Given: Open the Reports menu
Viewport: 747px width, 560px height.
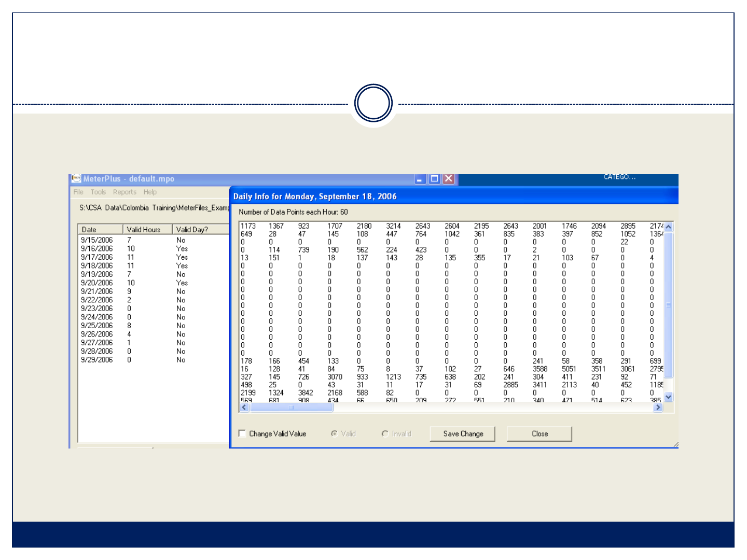Looking at the screenshot, I should [125, 192].
